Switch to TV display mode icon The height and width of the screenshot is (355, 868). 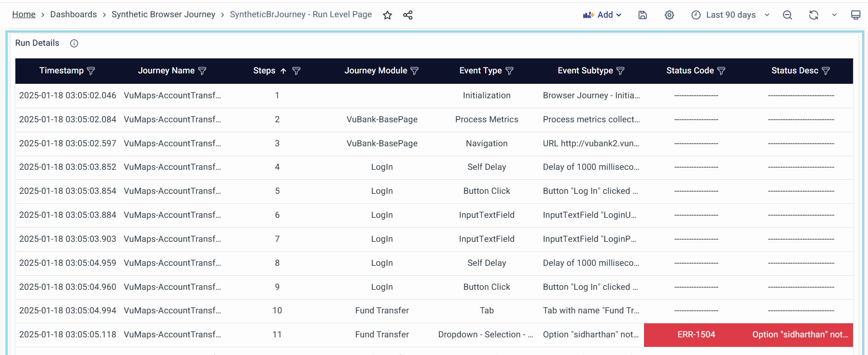pyautogui.click(x=855, y=15)
